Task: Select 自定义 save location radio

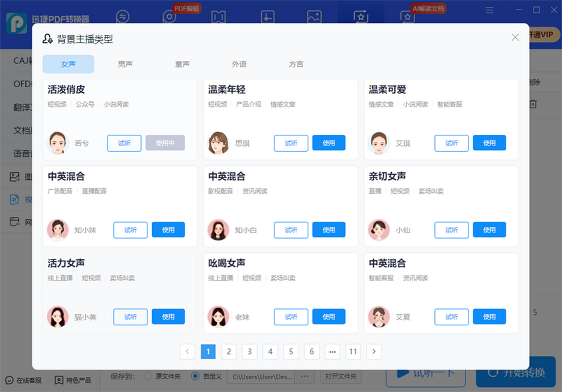Action: [x=195, y=376]
